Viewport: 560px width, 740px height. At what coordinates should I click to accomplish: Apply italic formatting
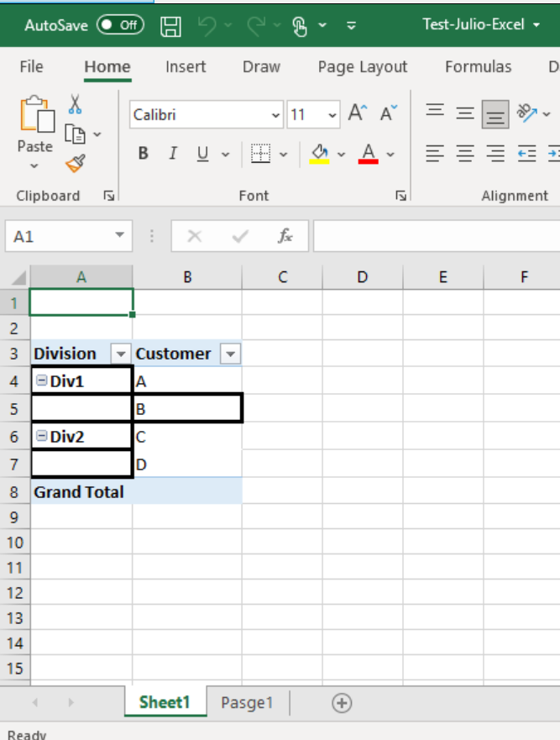coord(173,153)
